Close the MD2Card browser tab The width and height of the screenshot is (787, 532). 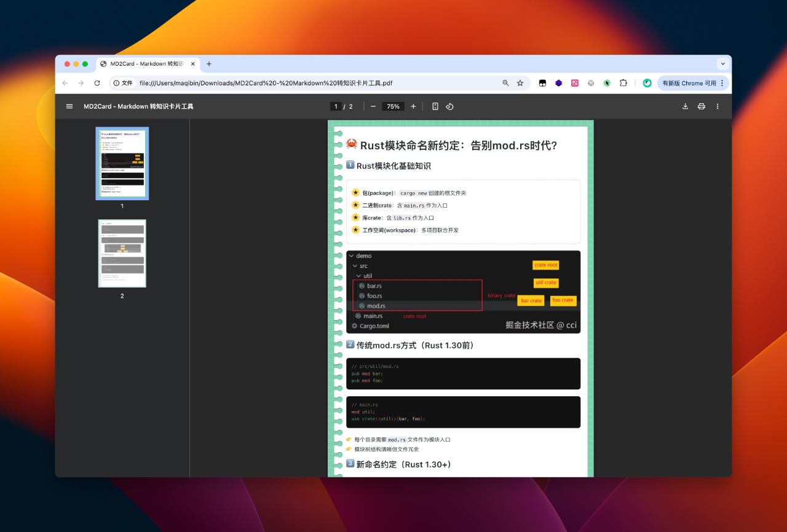(192, 64)
